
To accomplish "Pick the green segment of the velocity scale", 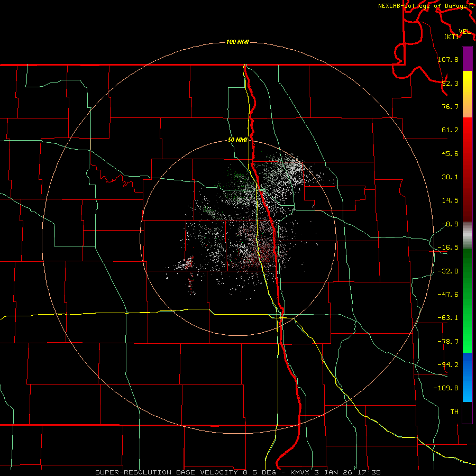I will coord(467,300).
